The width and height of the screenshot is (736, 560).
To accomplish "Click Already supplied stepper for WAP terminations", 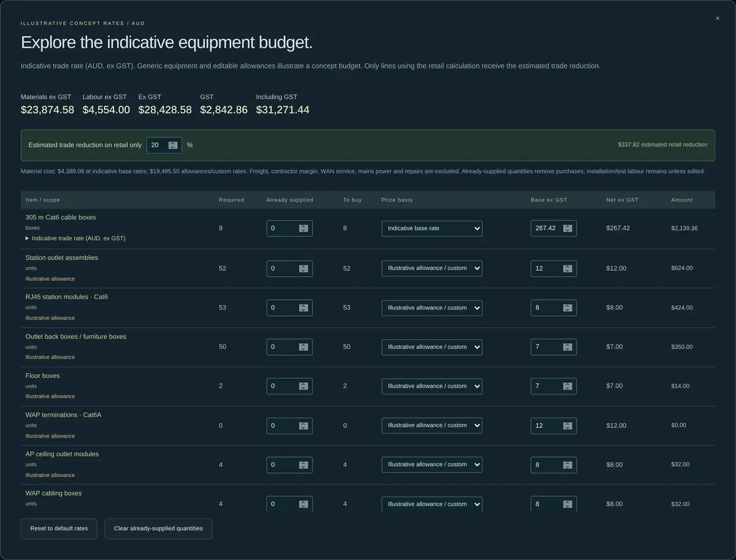I will coord(304,425).
